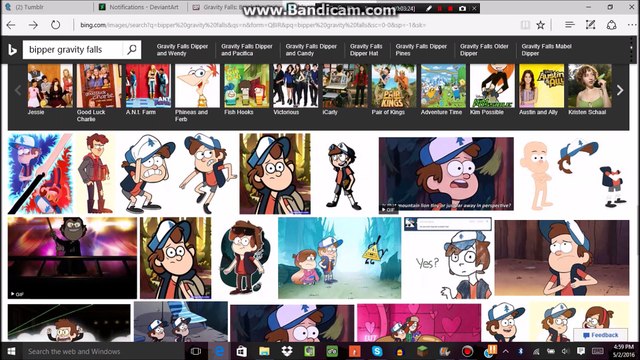
Task: Open Edge More actions menu
Action: (x=631, y=25)
